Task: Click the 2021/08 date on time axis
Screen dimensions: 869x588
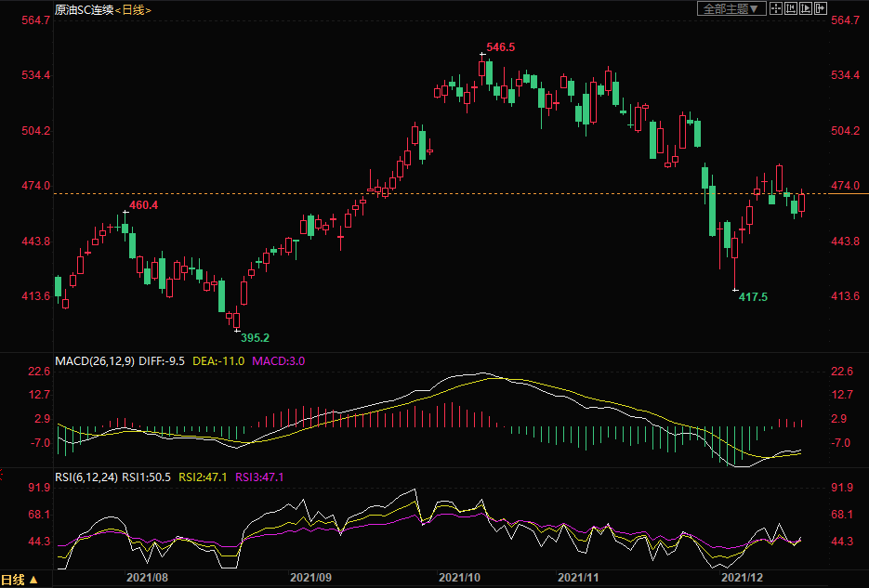Action: pos(146,577)
